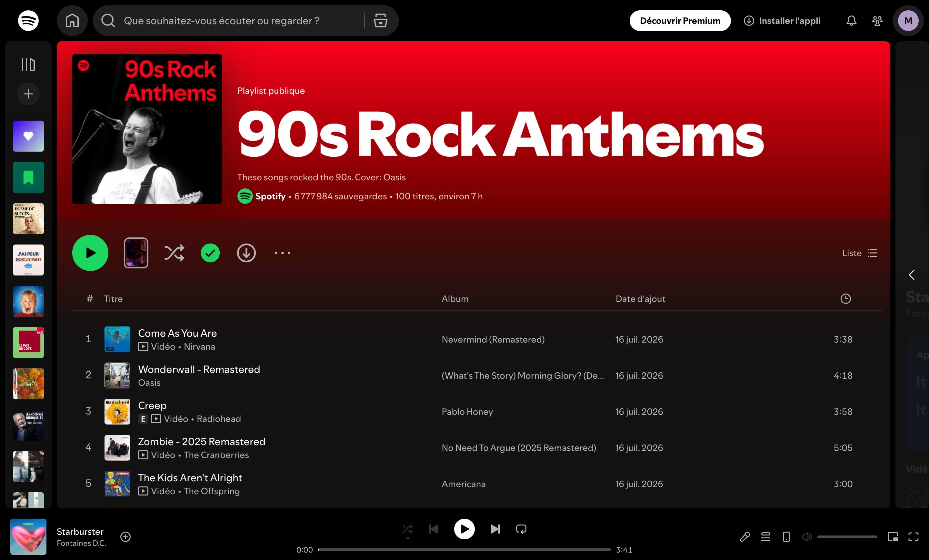
Task: Add Starburster to Liked Songs
Action: point(125,537)
